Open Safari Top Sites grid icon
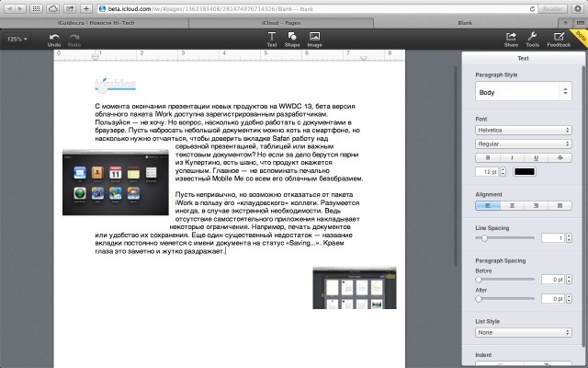 (x=36, y=8)
